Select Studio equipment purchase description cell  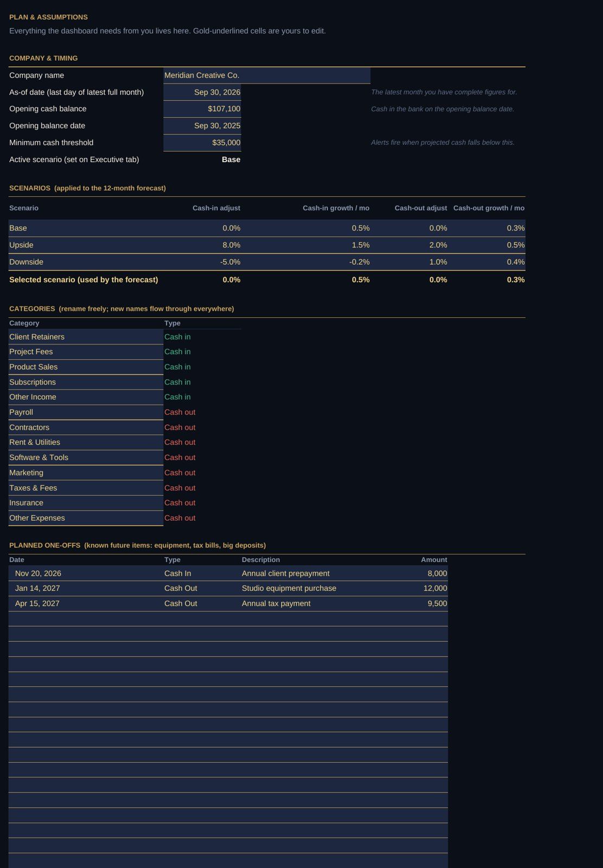306,589
